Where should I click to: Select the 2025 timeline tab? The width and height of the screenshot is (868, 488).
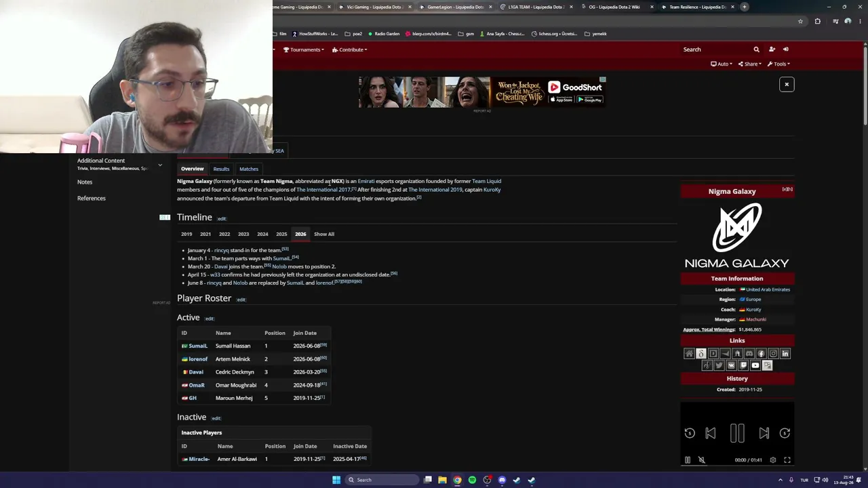pyautogui.click(x=281, y=234)
